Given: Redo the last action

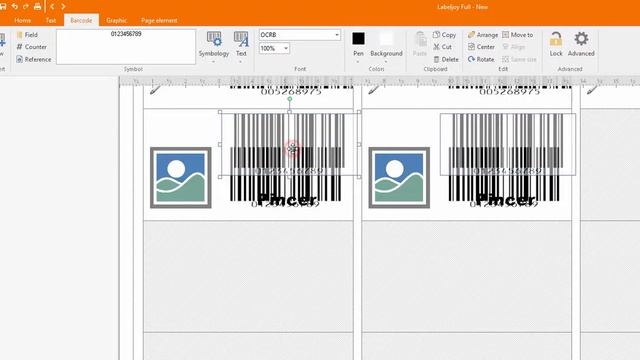Looking at the screenshot, I should click(26, 7).
